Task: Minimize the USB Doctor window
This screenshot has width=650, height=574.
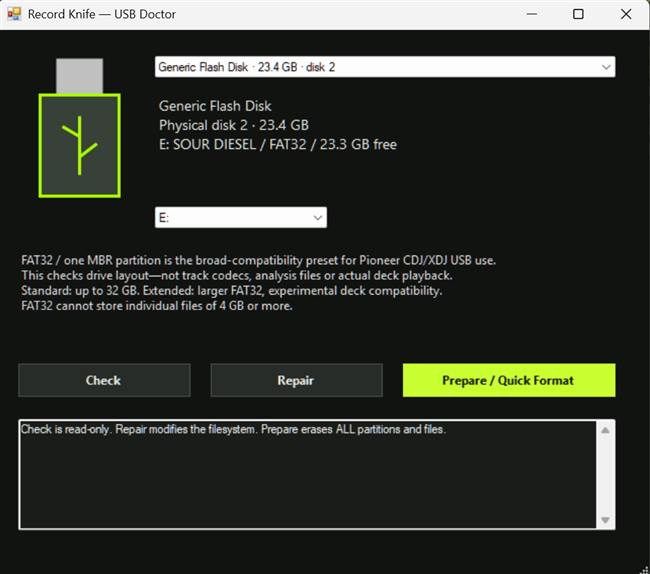Action: (x=532, y=14)
